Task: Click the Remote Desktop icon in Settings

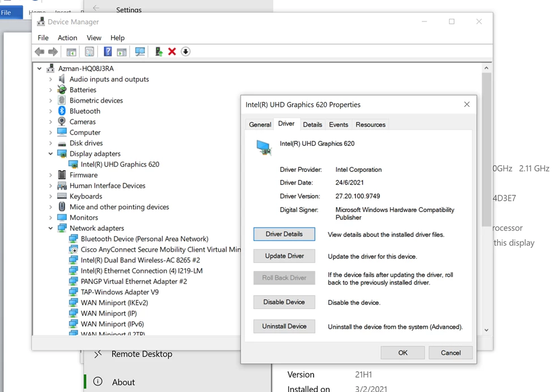Action: click(98, 354)
